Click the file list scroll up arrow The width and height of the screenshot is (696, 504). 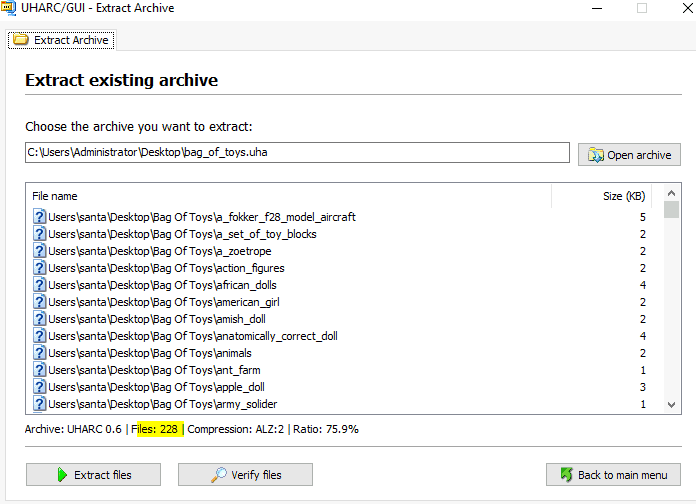[671, 193]
